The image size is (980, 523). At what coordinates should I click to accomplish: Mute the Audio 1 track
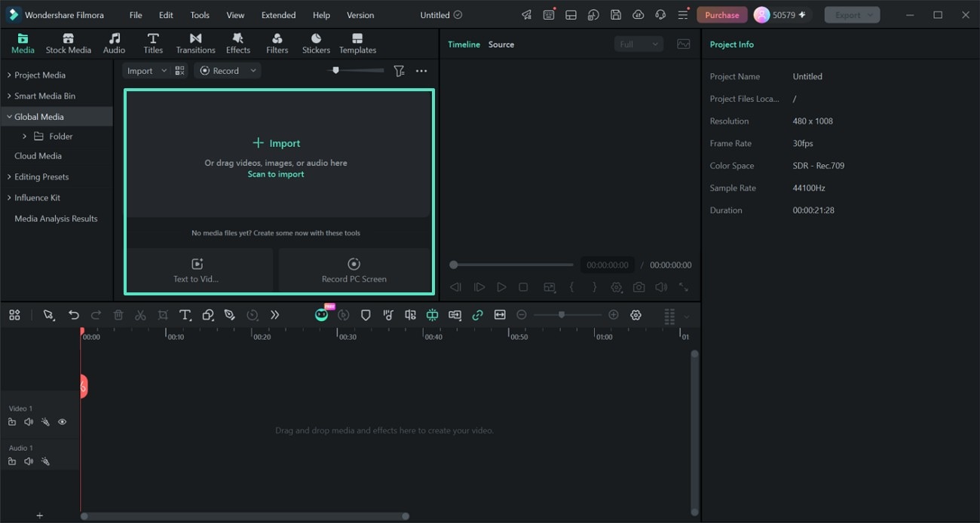pyautogui.click(x=29, y=461)
